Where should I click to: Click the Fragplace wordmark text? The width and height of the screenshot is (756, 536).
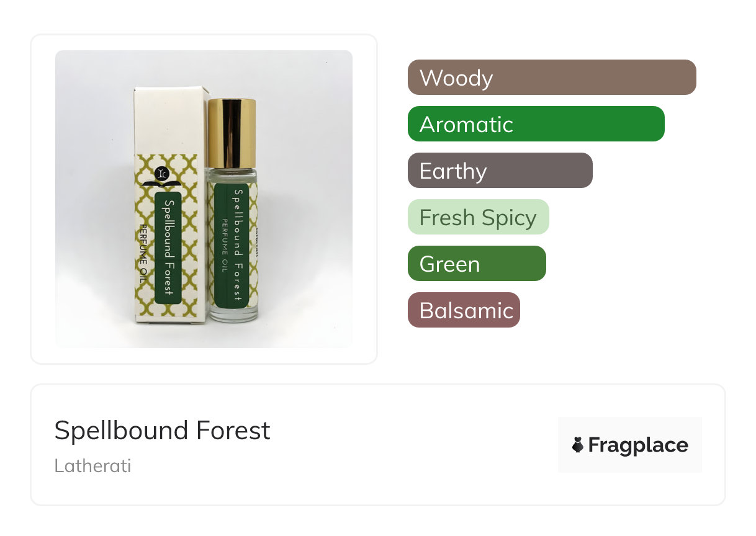pos(637,445)
